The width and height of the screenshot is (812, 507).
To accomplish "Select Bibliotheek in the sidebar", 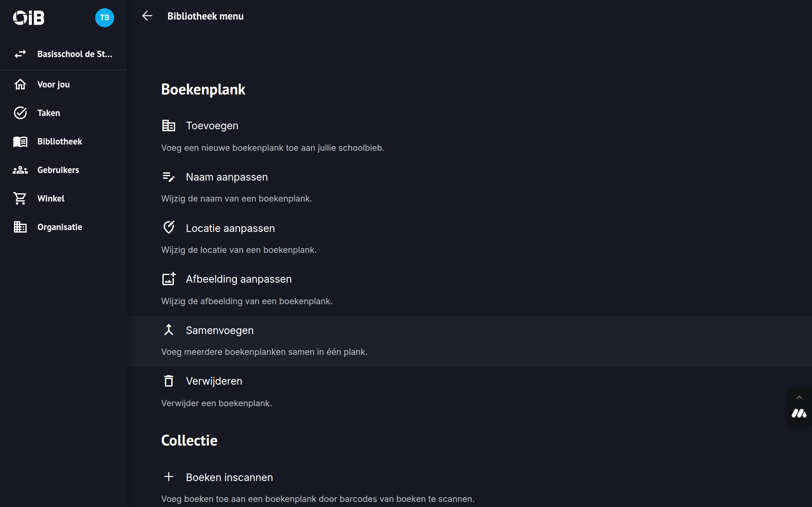I will click(59, 142).
